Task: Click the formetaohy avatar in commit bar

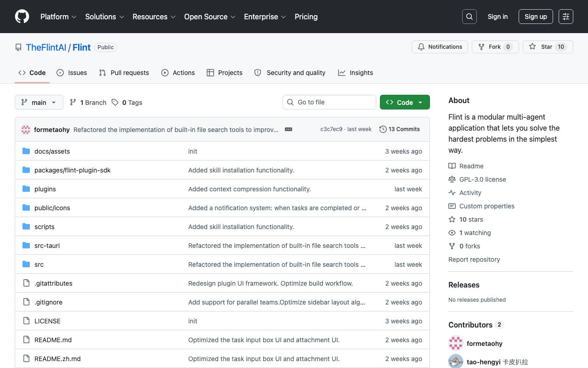Action: click(x=26, y=130)
